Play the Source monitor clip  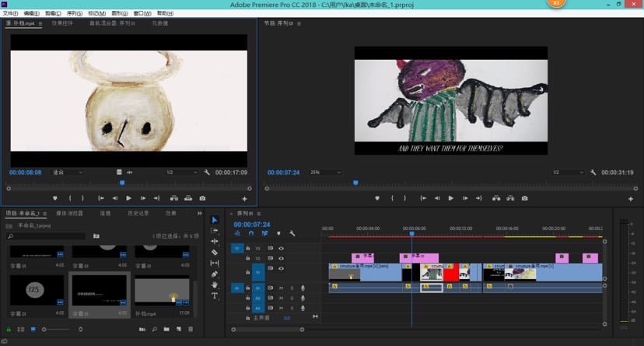[x=128, y=198]
